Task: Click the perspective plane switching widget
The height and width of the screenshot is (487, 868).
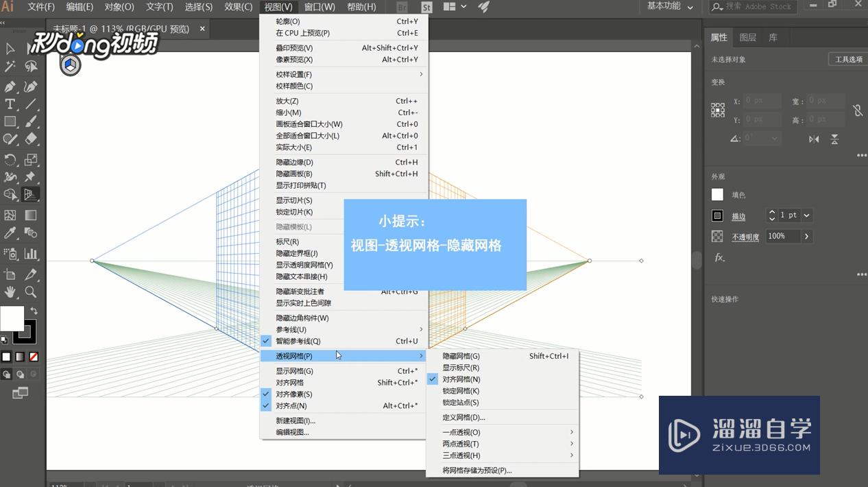Action: [71, 66]
